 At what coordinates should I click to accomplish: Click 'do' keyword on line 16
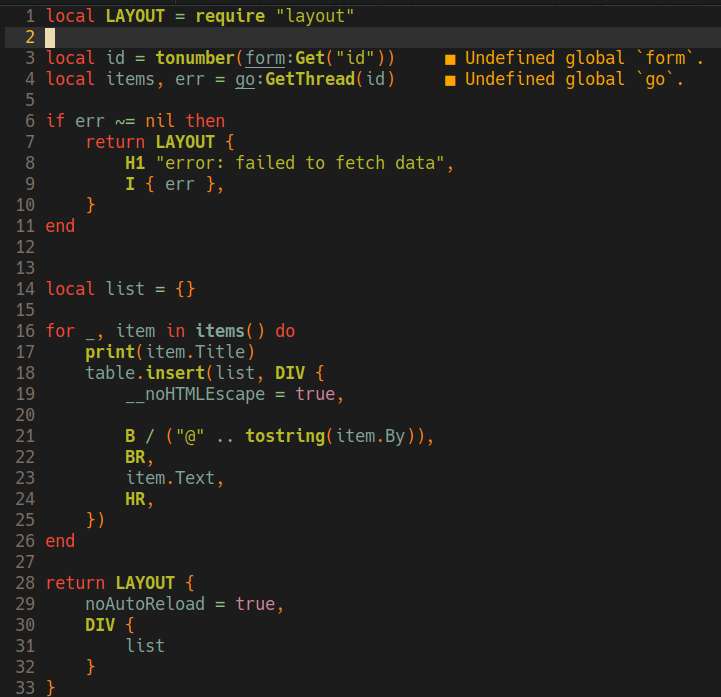[x=285, y=331]
